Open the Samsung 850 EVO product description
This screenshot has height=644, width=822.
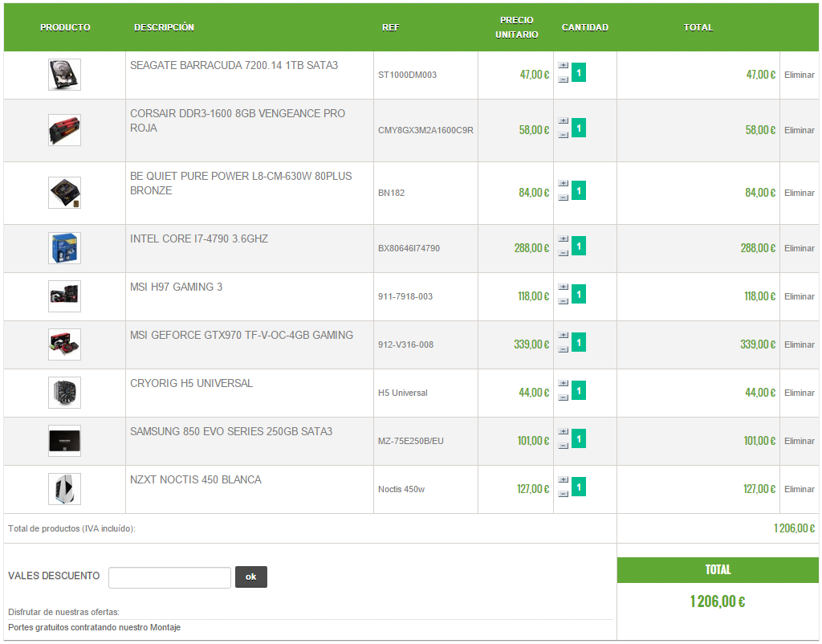pyautogui.click(x=231, y=431)
